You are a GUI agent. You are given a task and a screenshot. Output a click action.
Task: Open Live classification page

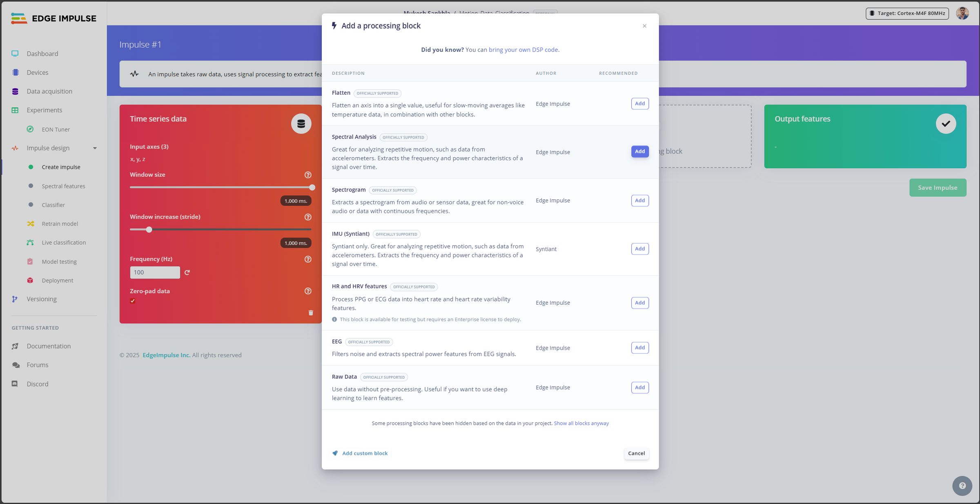coord(64,242)
